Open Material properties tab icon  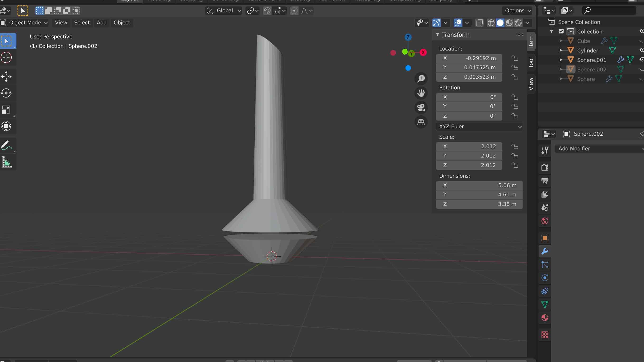click(x=545, y=318)
